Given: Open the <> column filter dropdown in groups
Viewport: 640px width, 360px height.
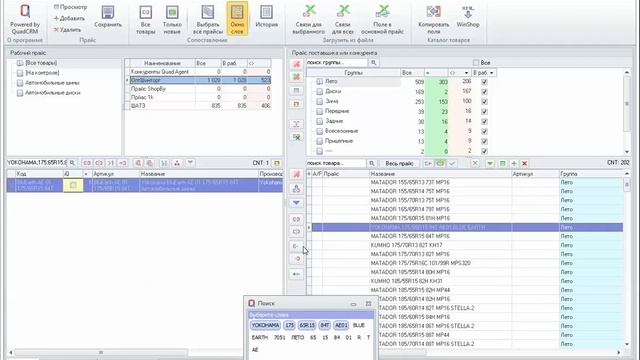Looking at the screenshot, I should tap(466, 73).
